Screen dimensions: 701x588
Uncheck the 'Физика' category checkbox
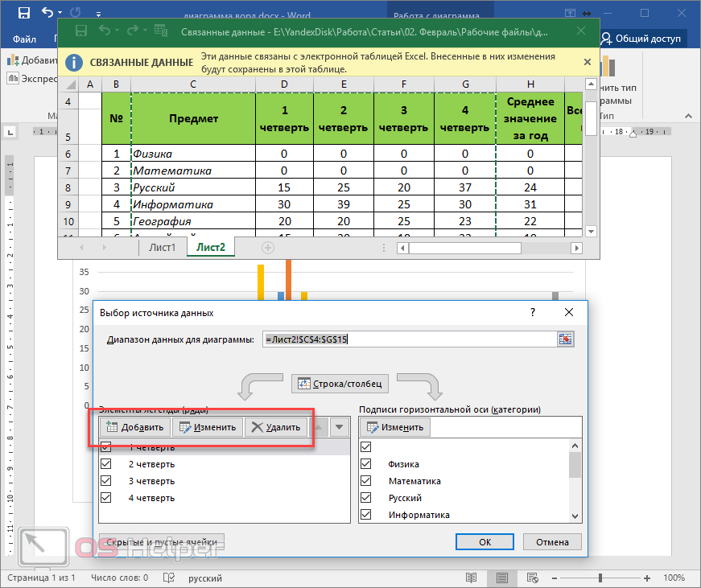[367, 464]
